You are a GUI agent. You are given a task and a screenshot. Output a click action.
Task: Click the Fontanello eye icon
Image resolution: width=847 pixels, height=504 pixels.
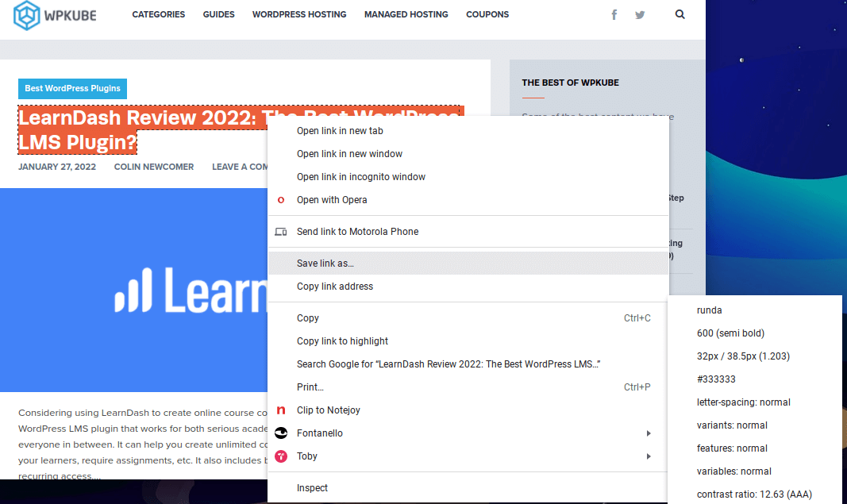click(x=281, y=433)
